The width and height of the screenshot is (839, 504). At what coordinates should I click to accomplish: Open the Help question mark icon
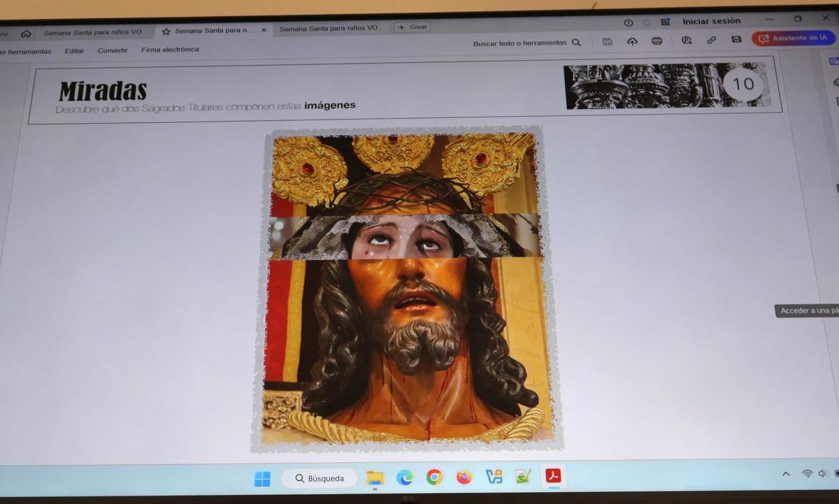pyautogui.click(x=628, y=23)
